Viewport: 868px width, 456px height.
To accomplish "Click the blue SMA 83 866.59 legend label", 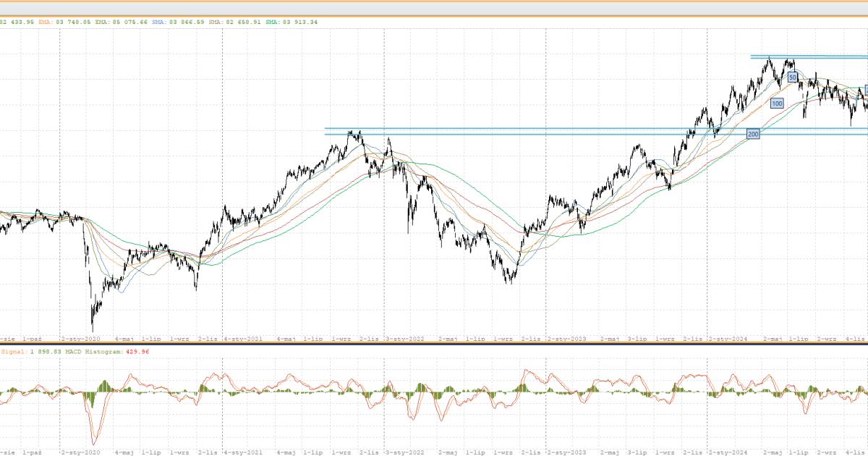I will 179,22.
